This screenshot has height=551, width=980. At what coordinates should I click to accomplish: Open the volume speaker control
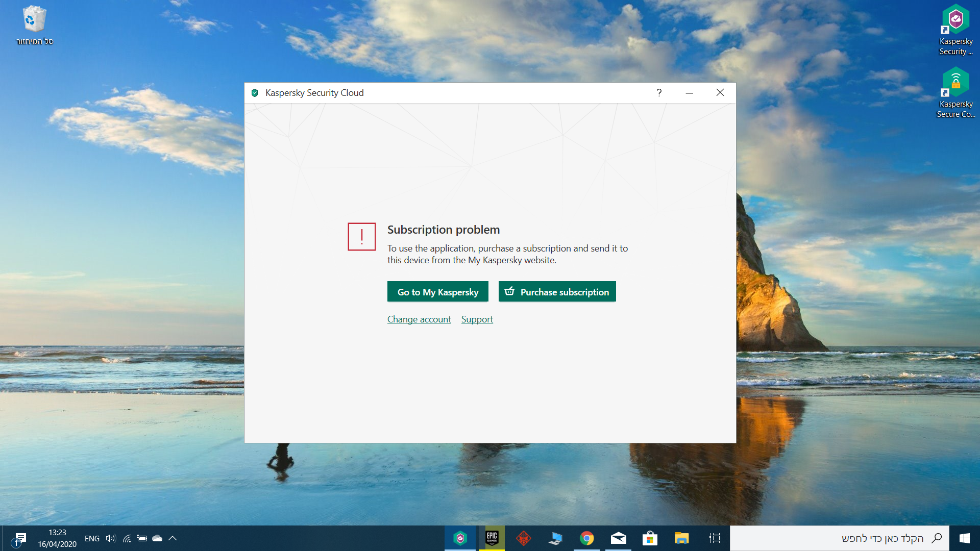point(111,538)
